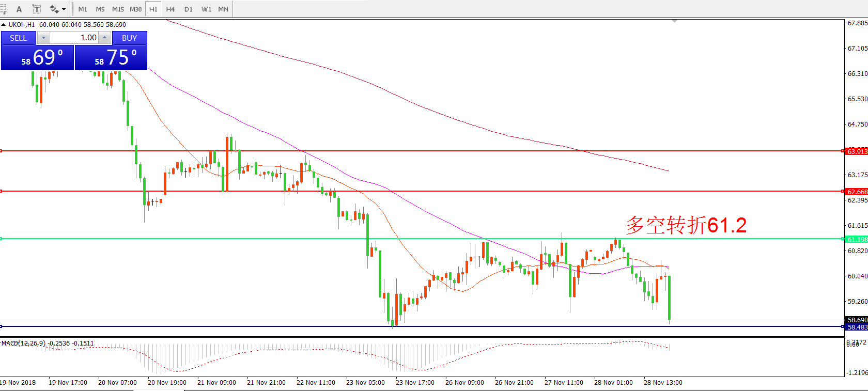Select the Fibonacci retracement tool
Viewport: 868px width, 391px height.
click(3, 9)
